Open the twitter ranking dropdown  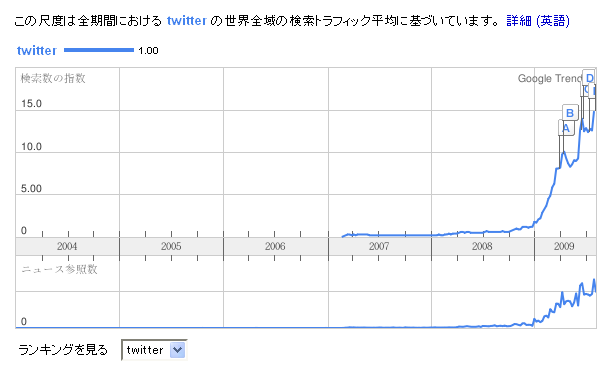[154, 349]
